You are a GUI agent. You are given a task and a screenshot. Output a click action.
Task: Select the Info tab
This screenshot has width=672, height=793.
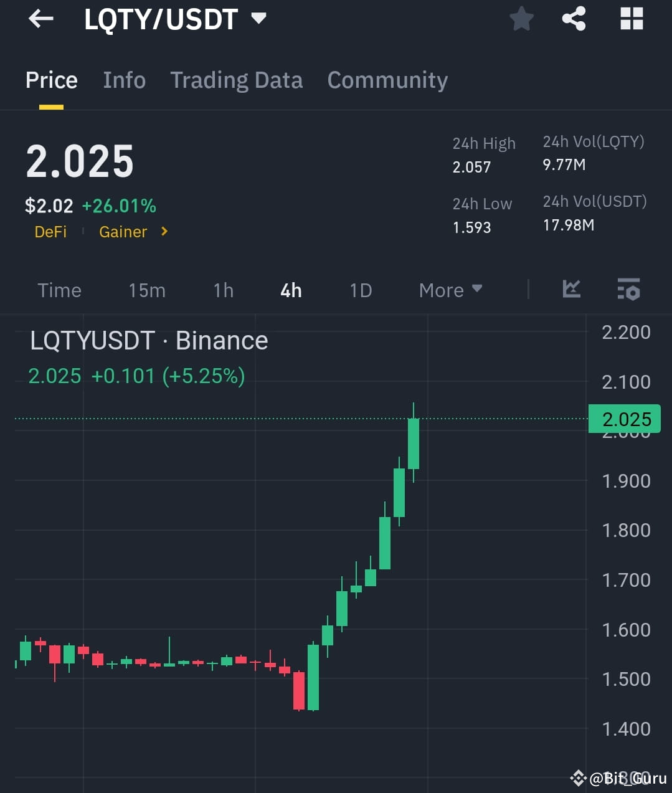124,80
